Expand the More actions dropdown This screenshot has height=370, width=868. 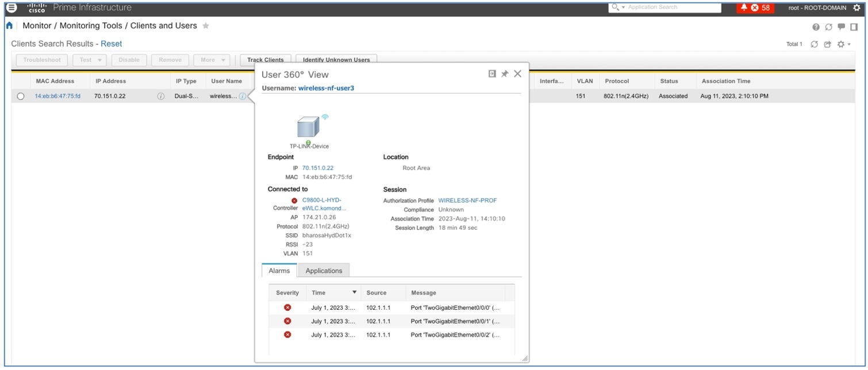point(212,60)
